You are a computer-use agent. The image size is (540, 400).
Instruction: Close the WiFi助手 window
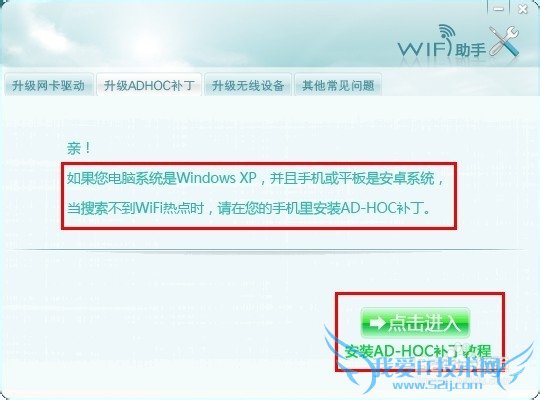[x=523, y=9]
